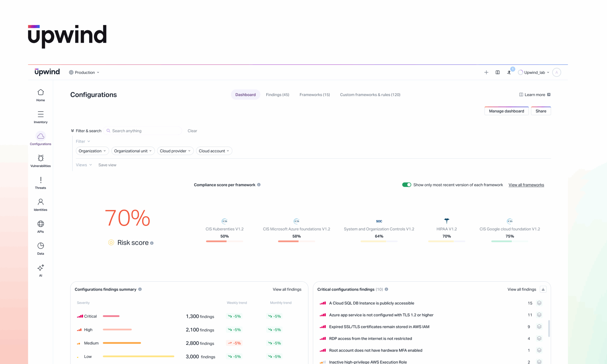Click the Manage dashboard button
The height and width of the screenshot is (364, 607).
point(506,111)
